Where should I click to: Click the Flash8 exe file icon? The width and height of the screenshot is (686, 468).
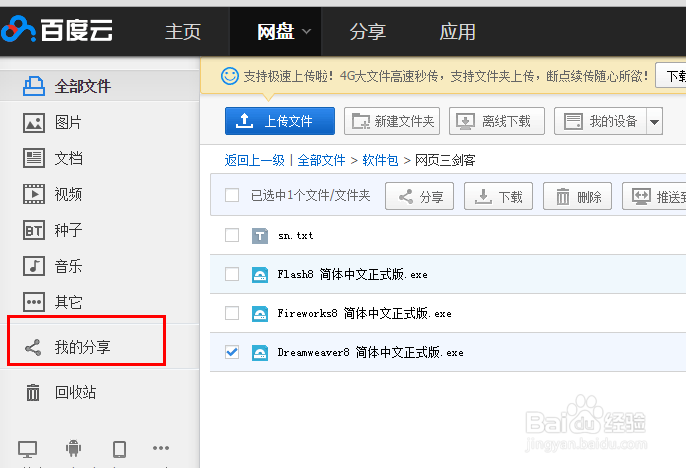(x=260, y=275)
